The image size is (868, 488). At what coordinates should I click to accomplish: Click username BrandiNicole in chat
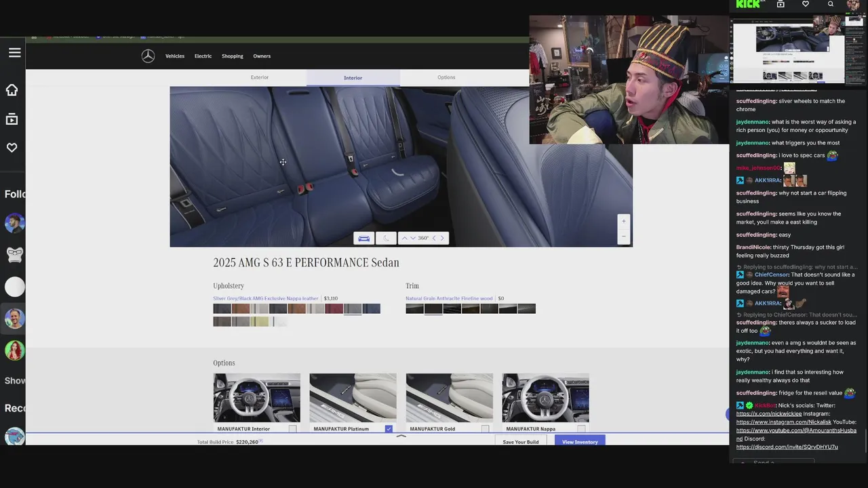pos(753,247)
